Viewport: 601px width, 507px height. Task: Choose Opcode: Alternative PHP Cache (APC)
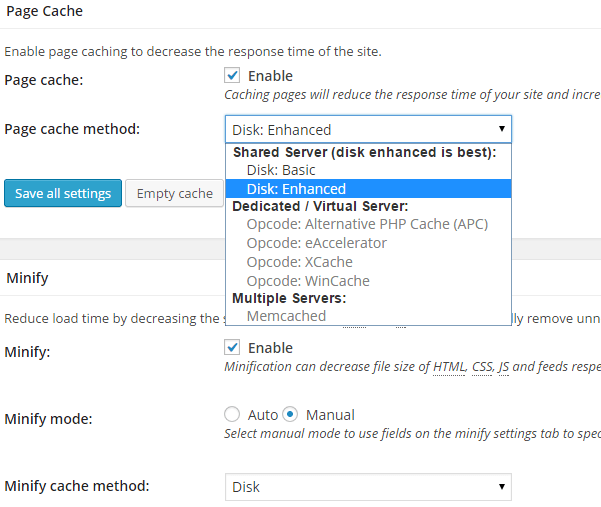click(x=367, y=224)
